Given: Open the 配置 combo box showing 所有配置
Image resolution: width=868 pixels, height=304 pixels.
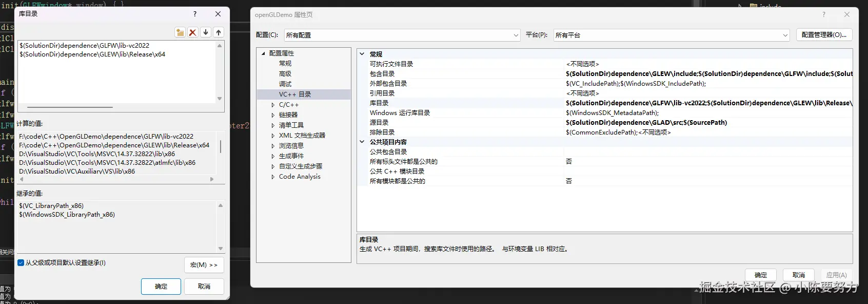Looking at the screenshot, I should coord(402,35).
